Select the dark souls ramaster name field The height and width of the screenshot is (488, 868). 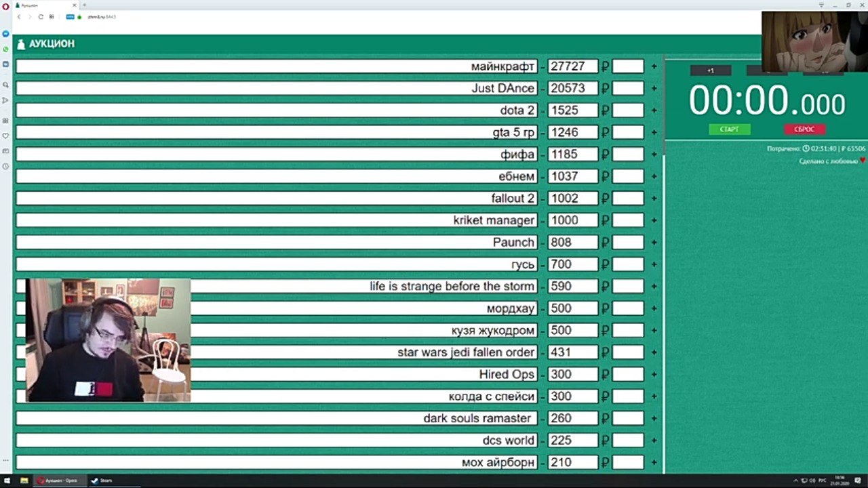(277, 419)
